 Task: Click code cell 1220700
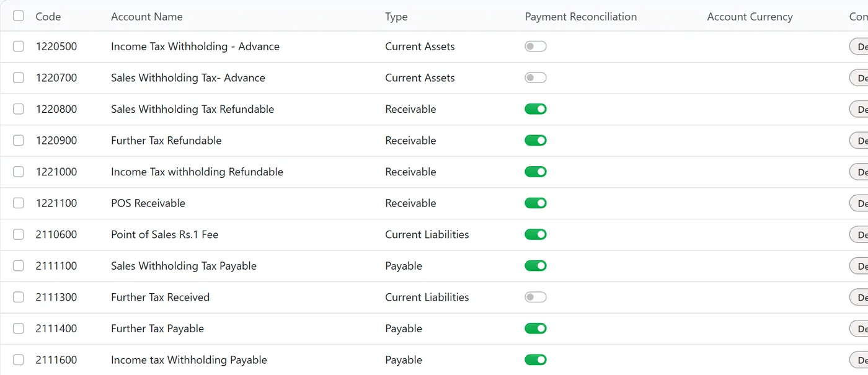click(56, 77)
